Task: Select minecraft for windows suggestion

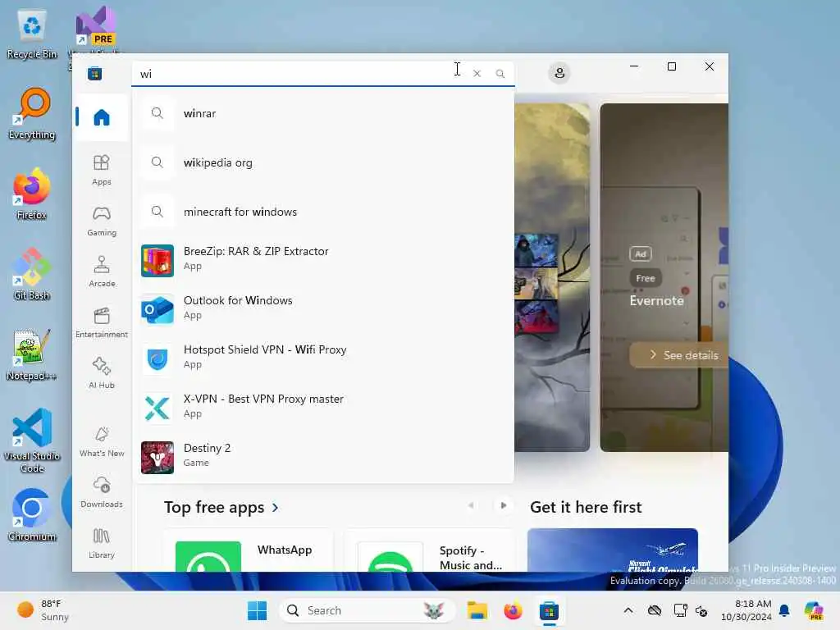Action: 323,212
